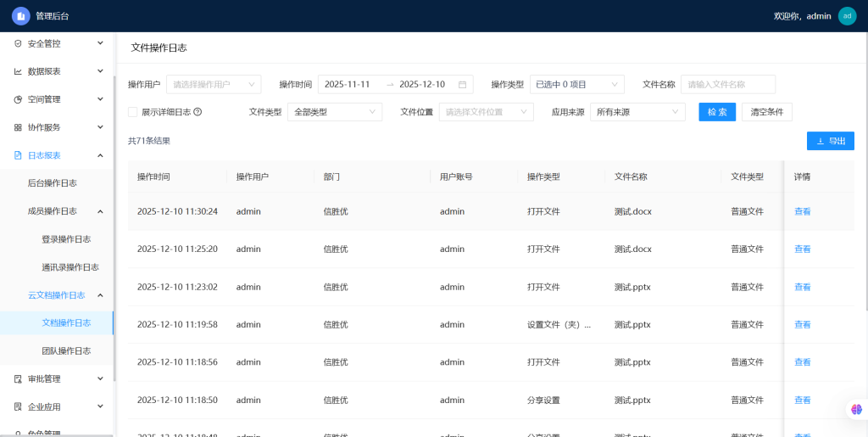Click the approval icon beside 审批管理

(18, 378)
